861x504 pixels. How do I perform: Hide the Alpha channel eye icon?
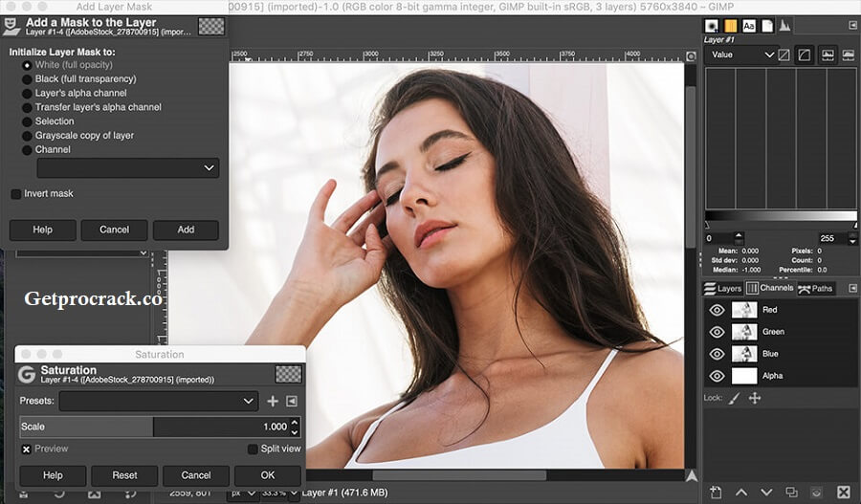click(x=717, y=376)
